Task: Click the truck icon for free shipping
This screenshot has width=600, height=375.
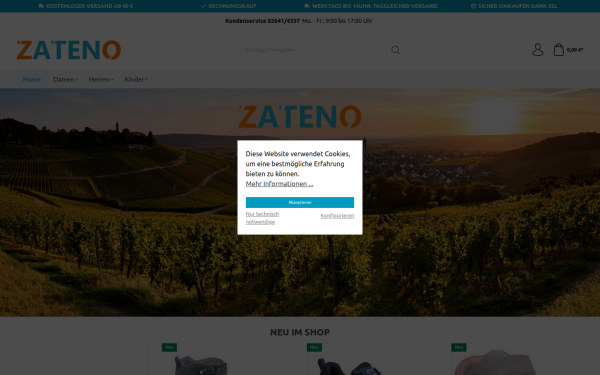Action: 41,6
